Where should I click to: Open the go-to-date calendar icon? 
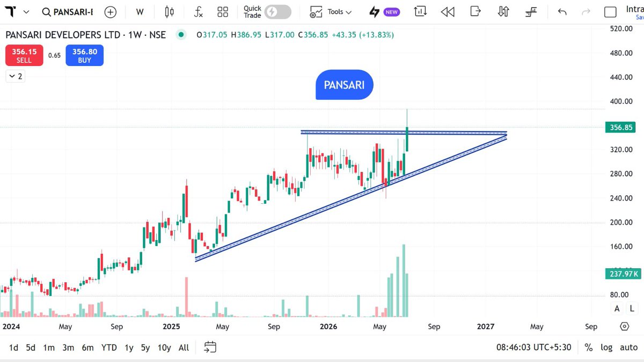point(210,348)
